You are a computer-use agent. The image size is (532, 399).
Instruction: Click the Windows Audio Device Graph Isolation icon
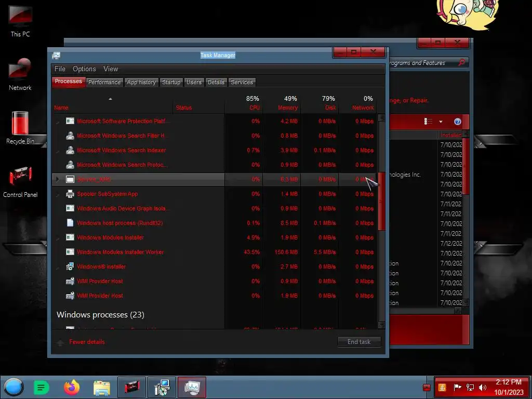[x=70, y=208]
